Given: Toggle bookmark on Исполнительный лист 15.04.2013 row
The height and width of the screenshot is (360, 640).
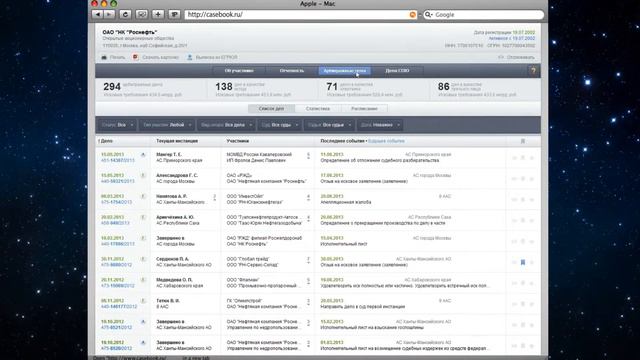Looking at the screenshot, I should click(x=522, y=241).
